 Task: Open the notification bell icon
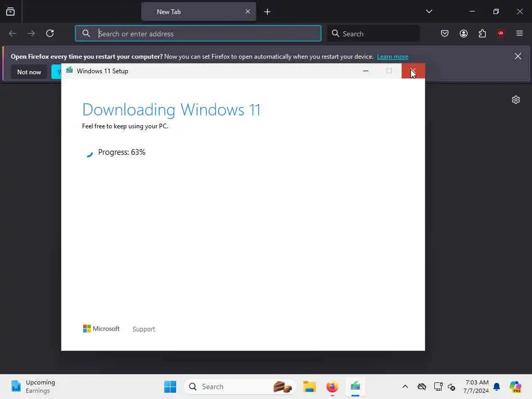point(497,387)
